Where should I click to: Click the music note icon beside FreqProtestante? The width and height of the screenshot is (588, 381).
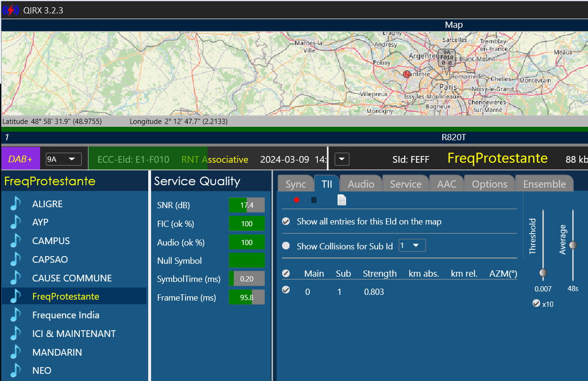pyautogui.click(x=16, y=296)
